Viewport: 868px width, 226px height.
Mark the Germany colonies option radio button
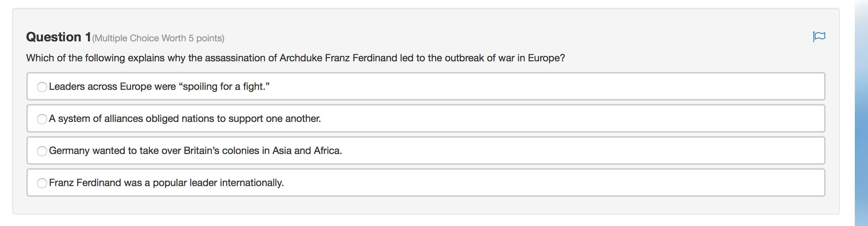[x=42, y=151]
